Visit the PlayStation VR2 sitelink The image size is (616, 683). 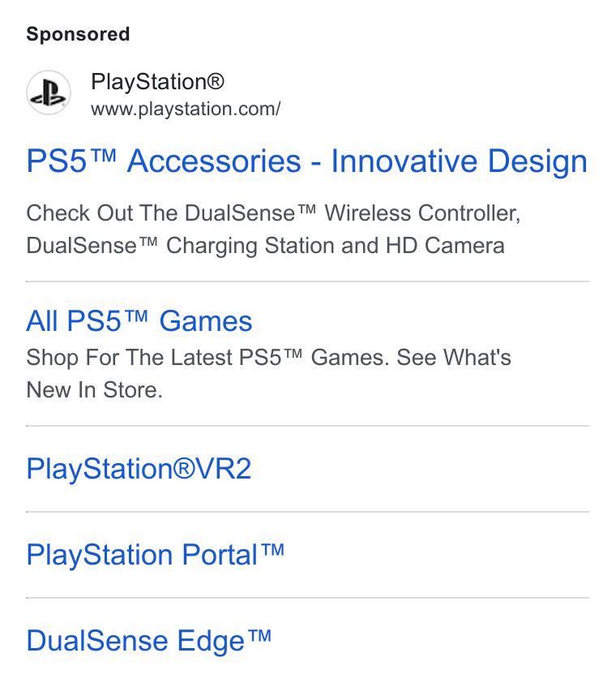tap(139, 469)
